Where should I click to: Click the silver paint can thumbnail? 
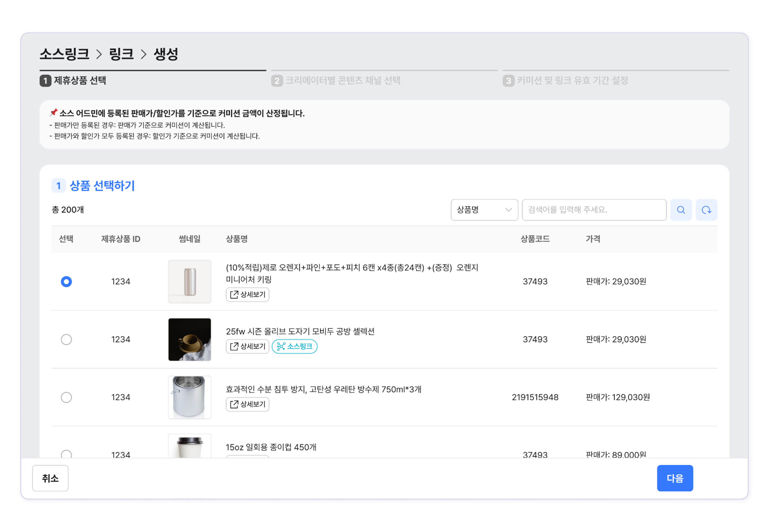pyautogui.click(x=189, y=397)
